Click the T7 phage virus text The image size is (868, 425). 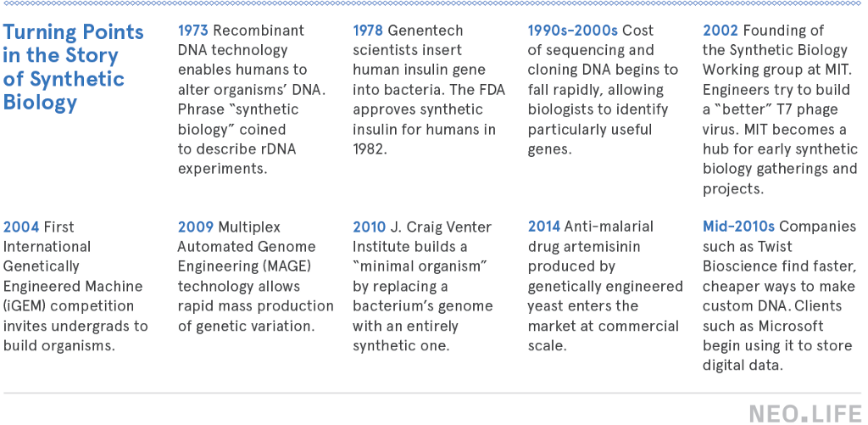click(x=771, y=119)
